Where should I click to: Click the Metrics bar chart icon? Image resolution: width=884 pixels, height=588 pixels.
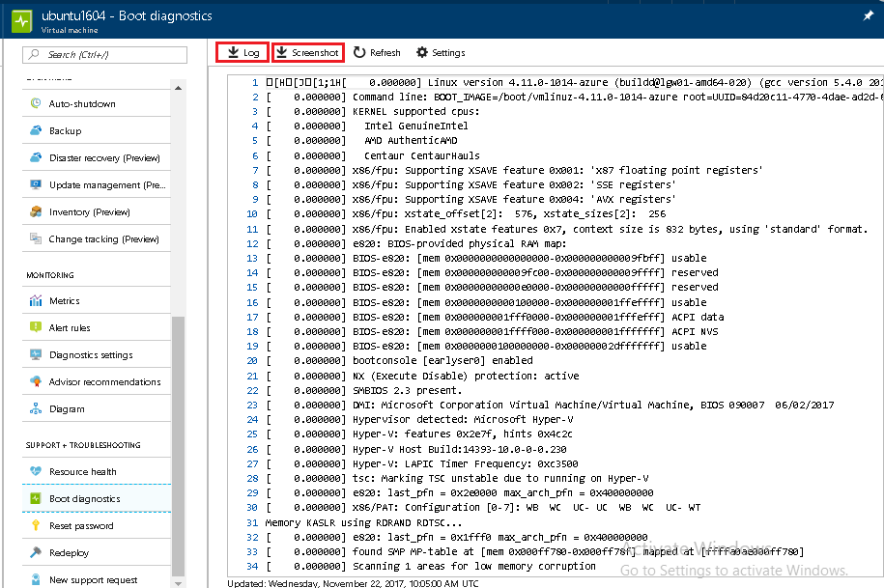pos(36,300)
